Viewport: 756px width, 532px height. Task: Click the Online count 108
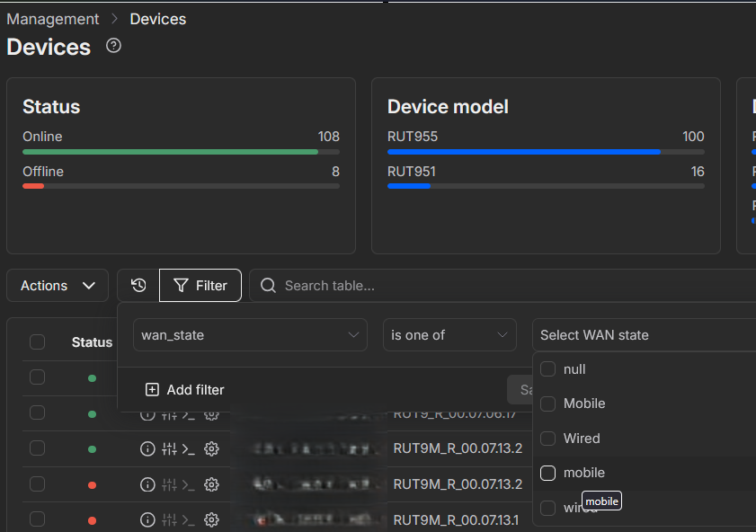[328, 137]
